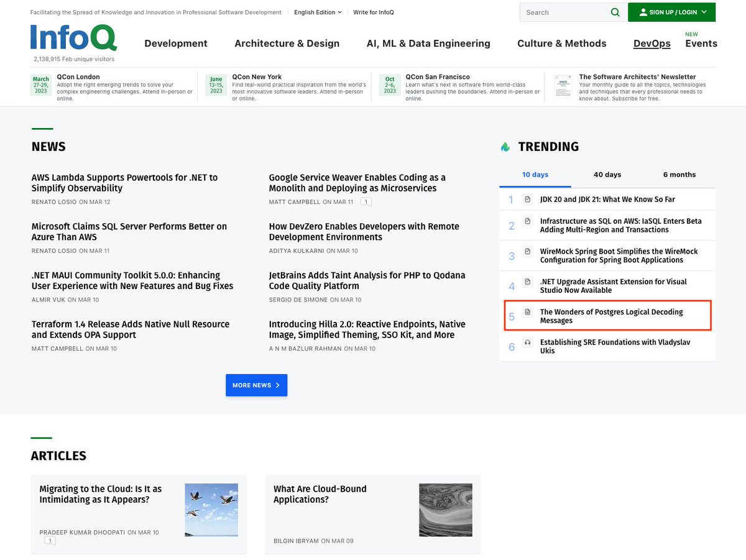Click the Write for InfoQ link
Viewport: 746px width, 560px height.
pos(373,12)
